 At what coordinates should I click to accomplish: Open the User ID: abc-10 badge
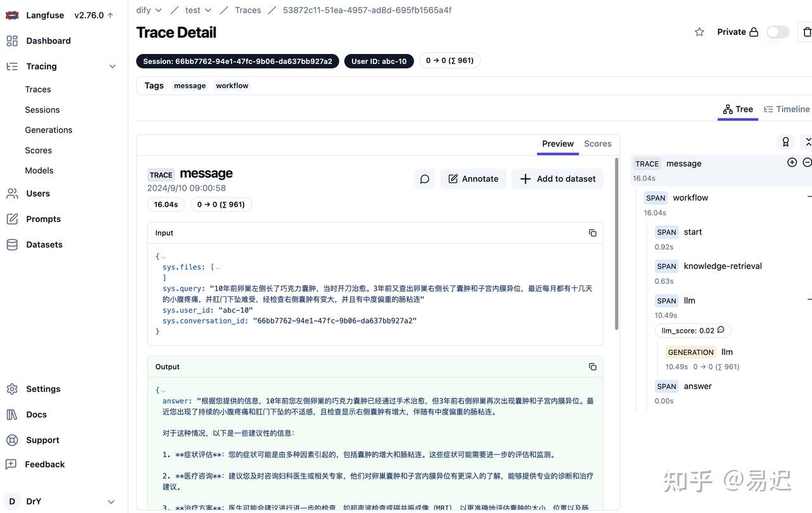coord(379,61)
